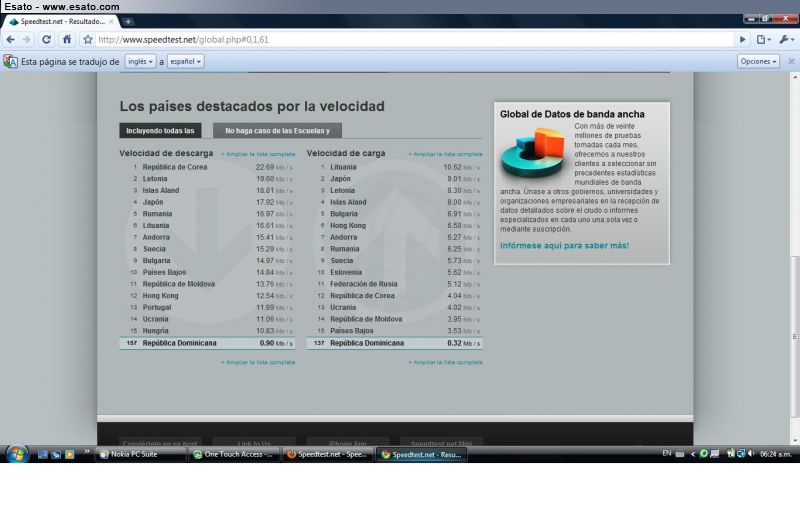This screenshot has height=511, width=800.
Task: Close the translation bar
Action: (790, 61)
